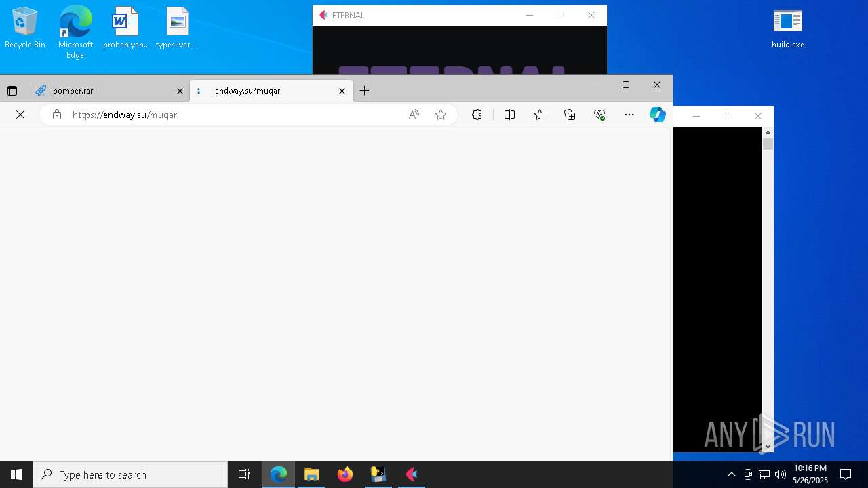Stop loading the page
Image resolution: width=868 pixels, height=488 pixels.
[x=20, y=115]
